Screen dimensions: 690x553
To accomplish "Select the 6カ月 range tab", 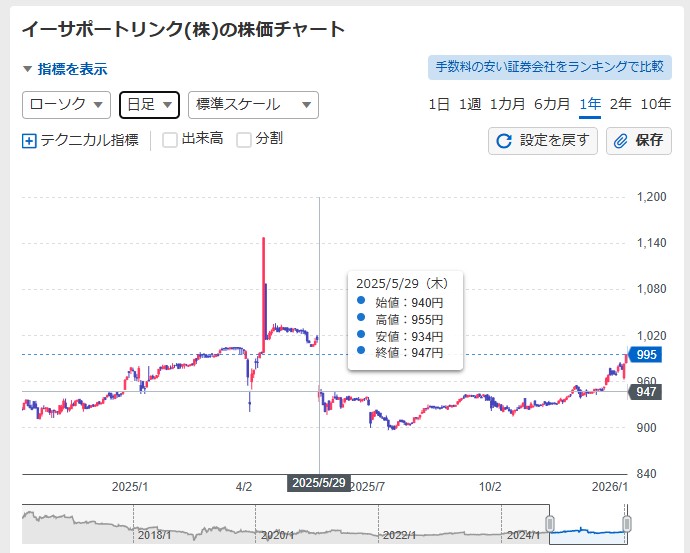I will 552,104.
